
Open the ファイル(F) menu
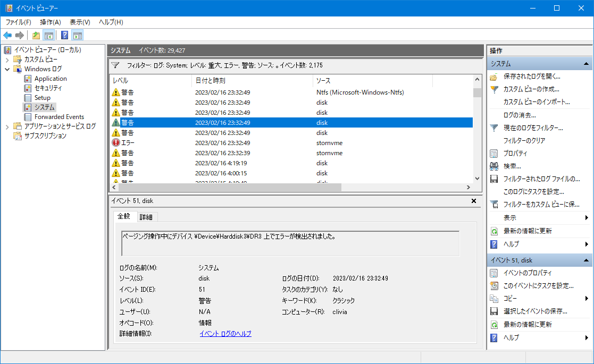18,22
